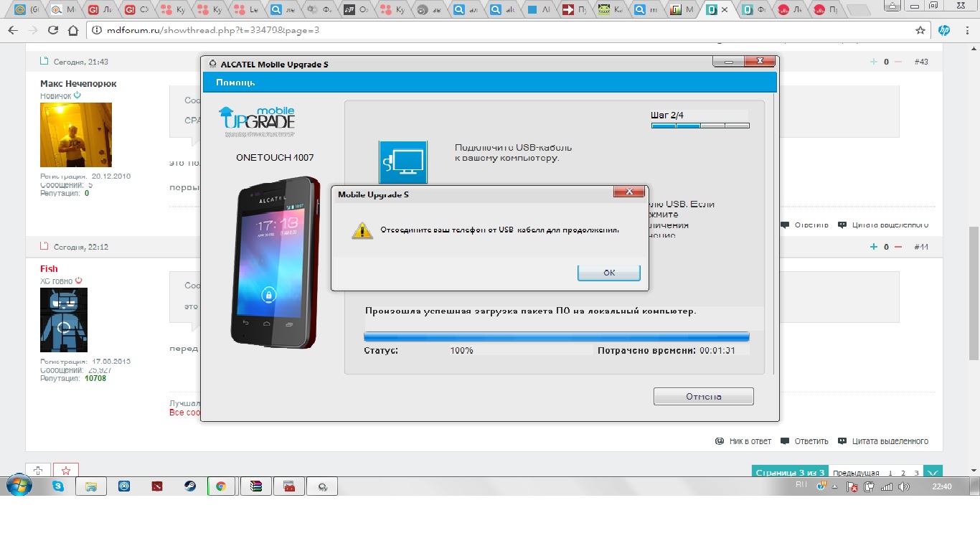Click the Отмена button in ALCATEL Mobile Upgrade

point(703,397)
